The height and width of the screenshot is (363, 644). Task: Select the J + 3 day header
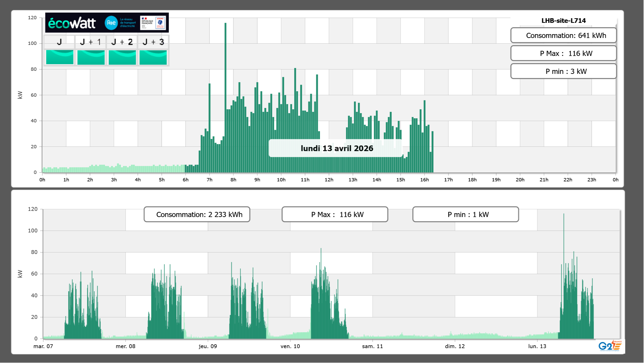153,42
